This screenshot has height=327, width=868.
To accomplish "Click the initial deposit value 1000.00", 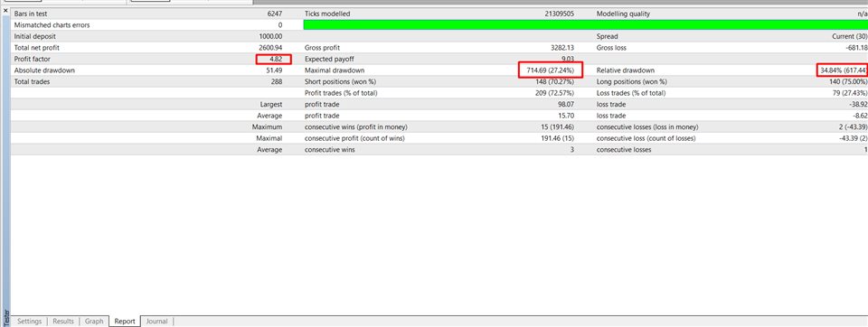I will pyautogui.click(x=269, y=36).
